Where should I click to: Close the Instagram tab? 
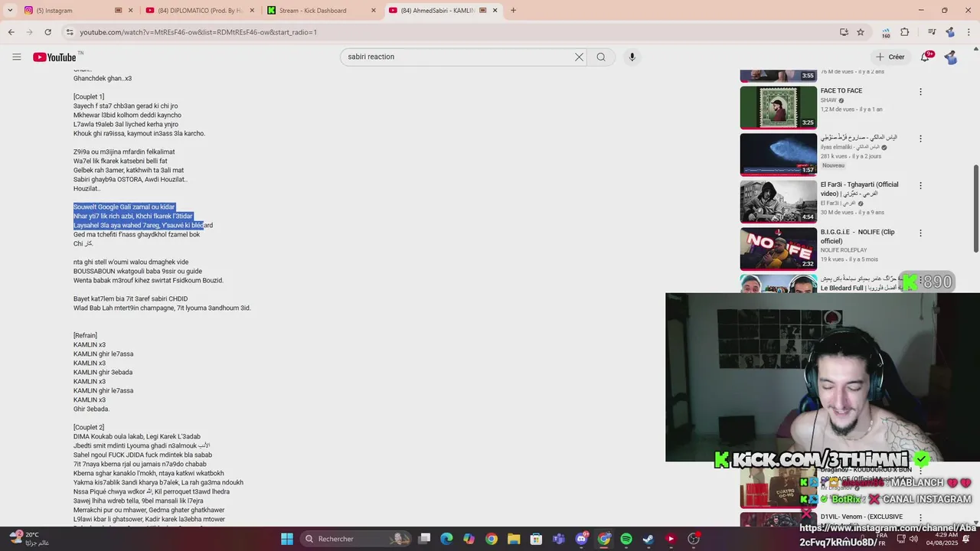click(130, 10)
